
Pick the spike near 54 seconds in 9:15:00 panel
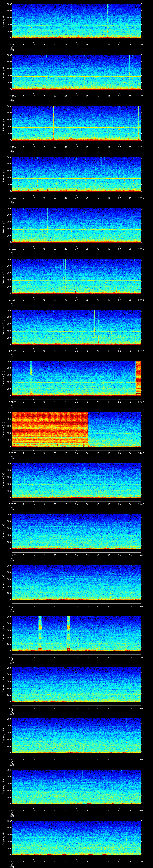click(x=129, y=71)
